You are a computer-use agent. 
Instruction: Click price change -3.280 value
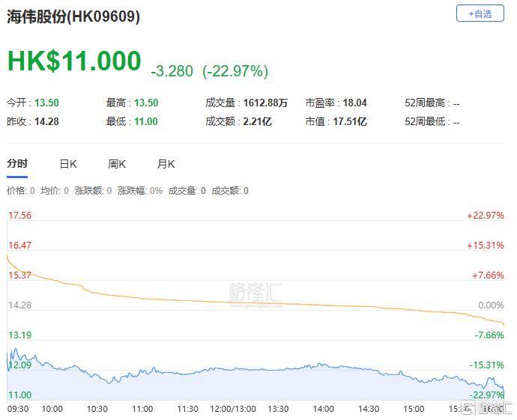click(172, 71)
